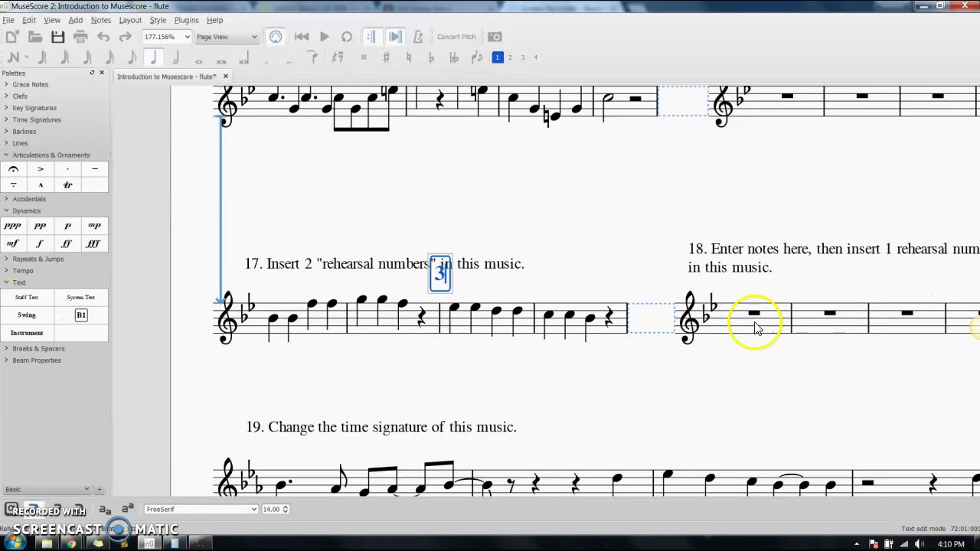Insert System Text from Text palette
This screenshot has height=551, width=980.
80,297
